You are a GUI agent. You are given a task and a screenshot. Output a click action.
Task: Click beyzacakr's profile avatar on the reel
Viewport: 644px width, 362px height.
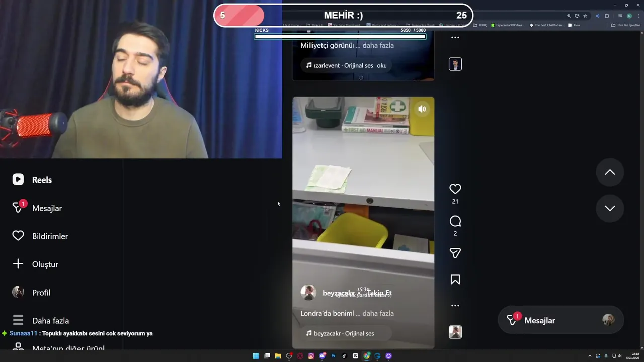click(308, 293)
